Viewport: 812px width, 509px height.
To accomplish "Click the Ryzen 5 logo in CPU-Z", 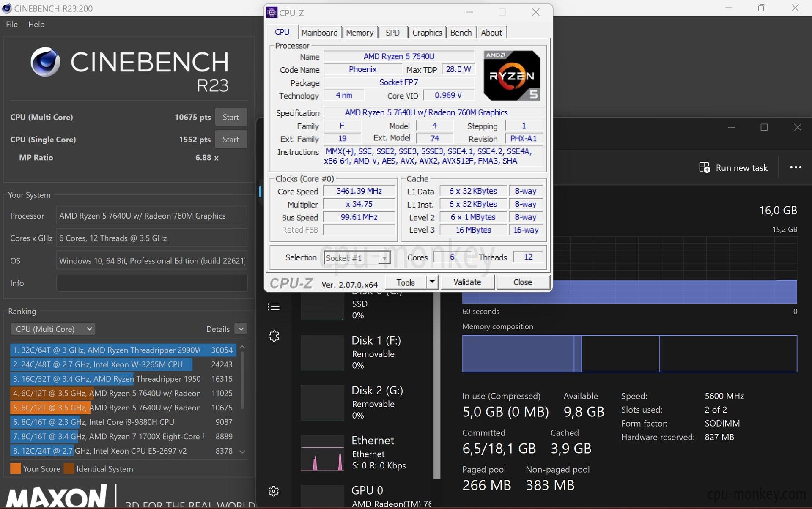I will pyautogui.click(x=512, y=76).
